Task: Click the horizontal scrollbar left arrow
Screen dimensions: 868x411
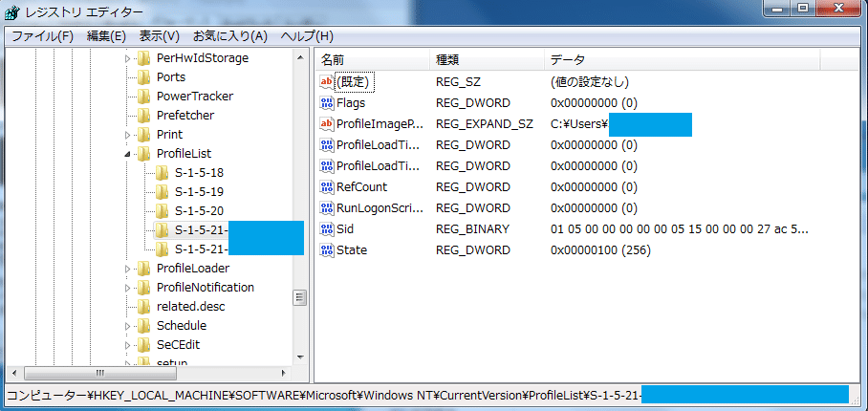Action: coord(13,373)
